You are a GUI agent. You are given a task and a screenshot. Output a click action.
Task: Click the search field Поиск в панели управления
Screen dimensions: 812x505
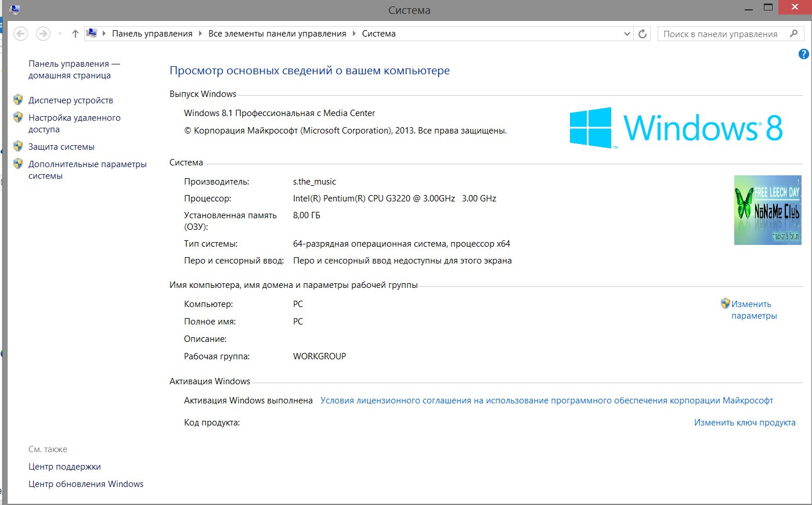[x=721, y=34]
